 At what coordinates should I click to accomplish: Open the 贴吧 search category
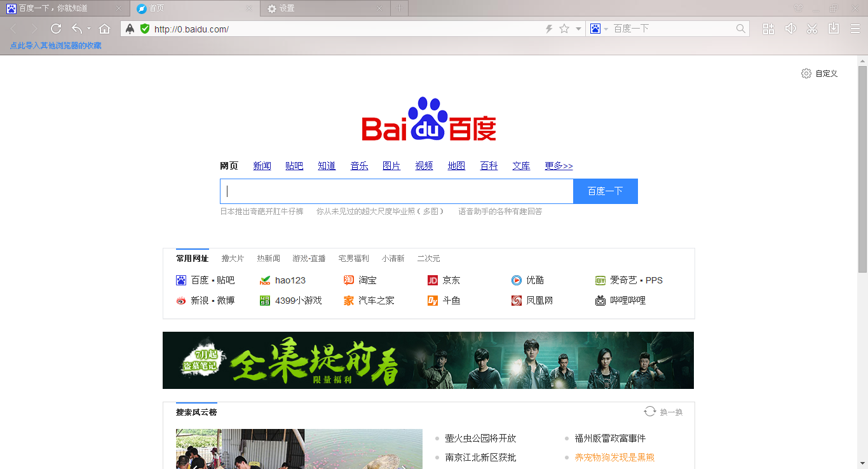point(294,166)
